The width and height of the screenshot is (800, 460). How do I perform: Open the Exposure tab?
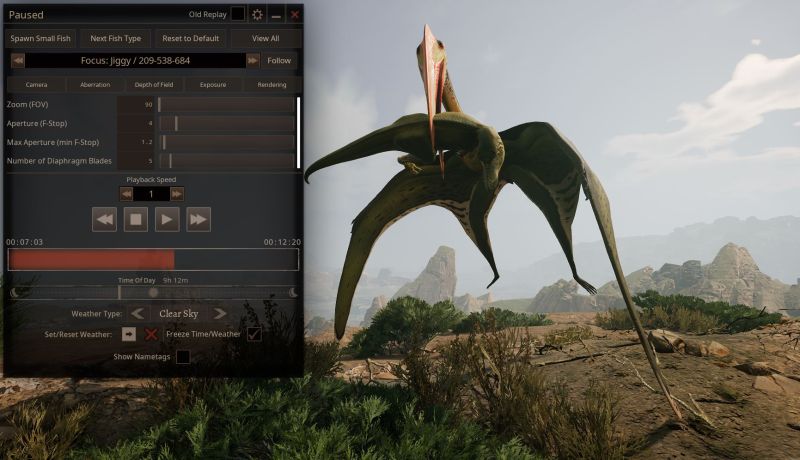point(213,85)
